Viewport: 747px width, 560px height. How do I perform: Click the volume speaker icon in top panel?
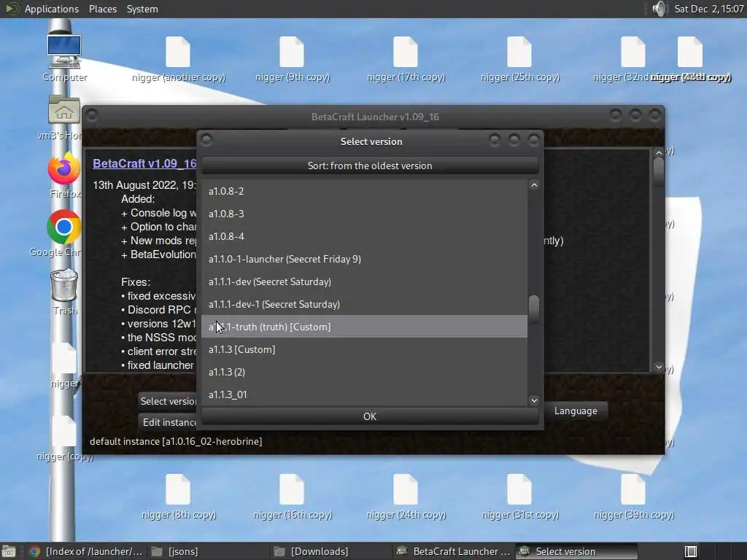tap(659, 9)
